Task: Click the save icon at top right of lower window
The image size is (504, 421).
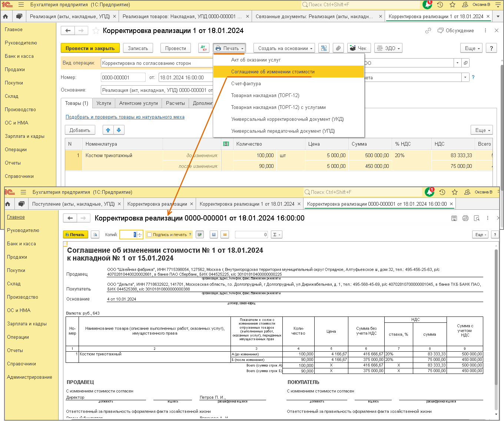Action: pos(454,218)
